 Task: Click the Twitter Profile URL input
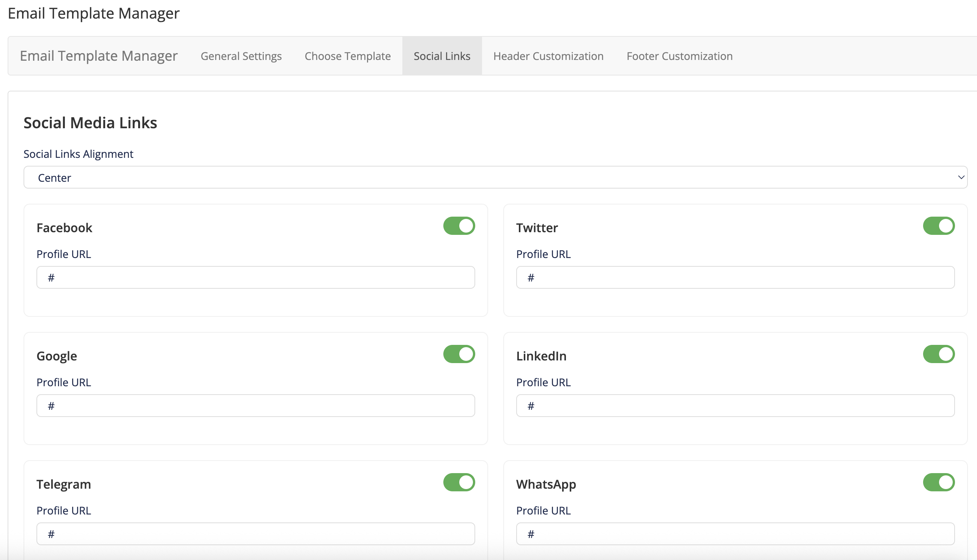pyautogui.click(x=735, y=277)
